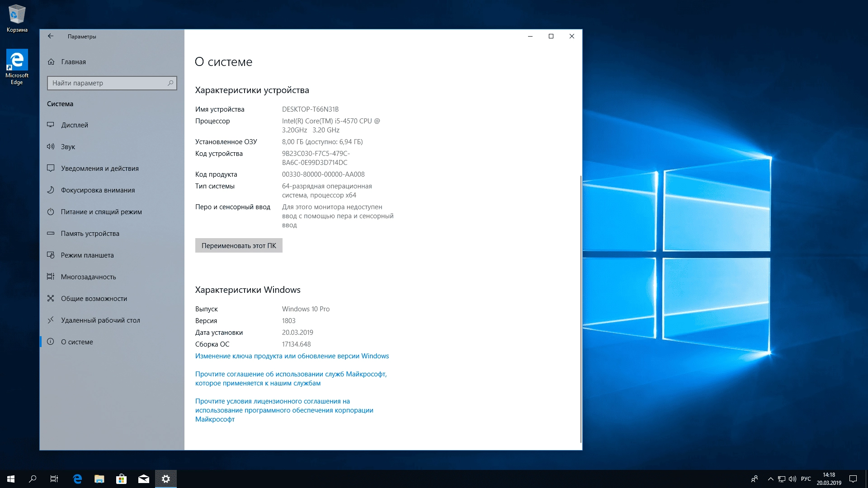Click Settings gear in taskbar
The height and width of the screenshot is (488, 868).
coord(166,479)
